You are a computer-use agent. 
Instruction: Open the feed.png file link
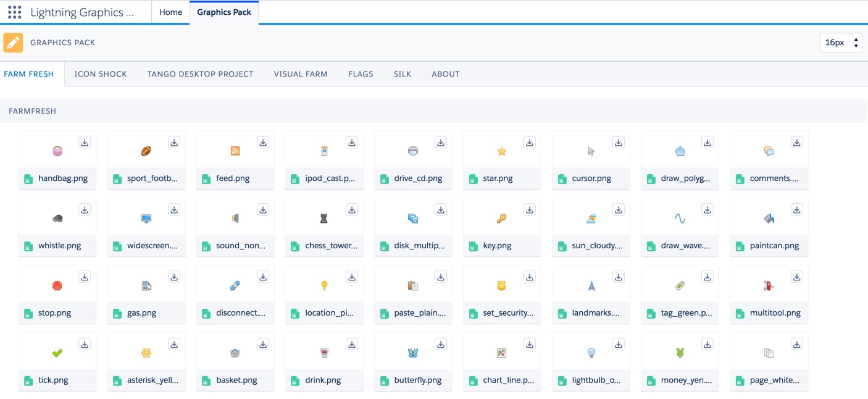pyautogui.click(x=233, y=178)
